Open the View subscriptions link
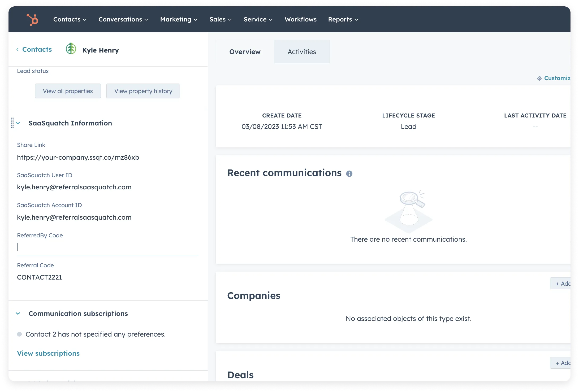Screen dimensions: 579x392 pyautogui.click(x=48, y=353)
